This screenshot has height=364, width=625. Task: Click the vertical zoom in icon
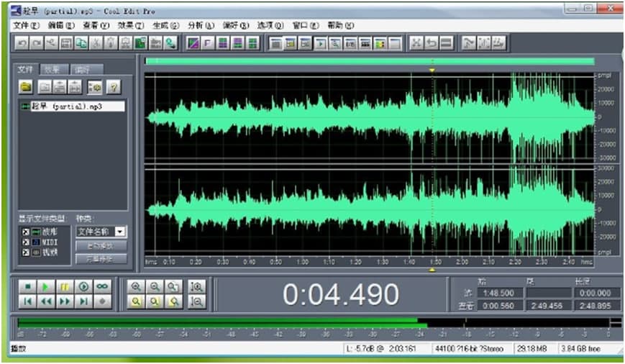click(196, 286)
